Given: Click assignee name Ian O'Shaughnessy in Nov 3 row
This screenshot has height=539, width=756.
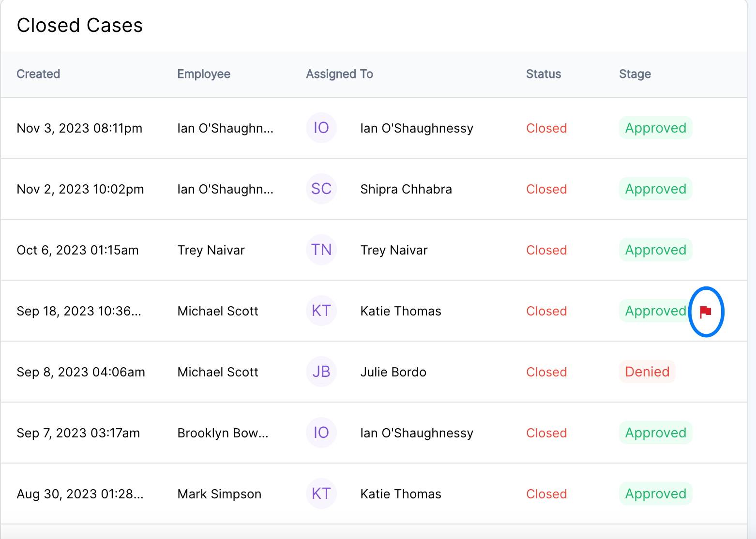Looking at the screenshot, I should (417, 128).
